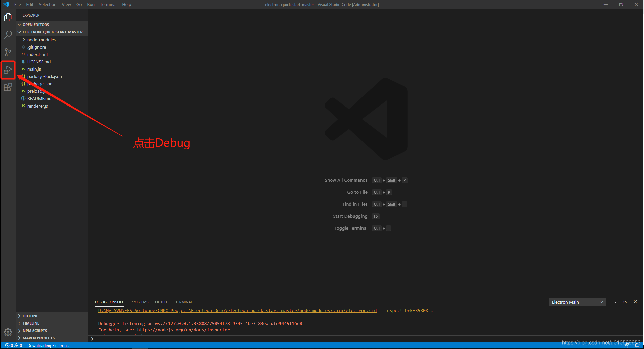The image size is (644, 349).
Task: Open the Manage gear menu
Action: point(8,332)
